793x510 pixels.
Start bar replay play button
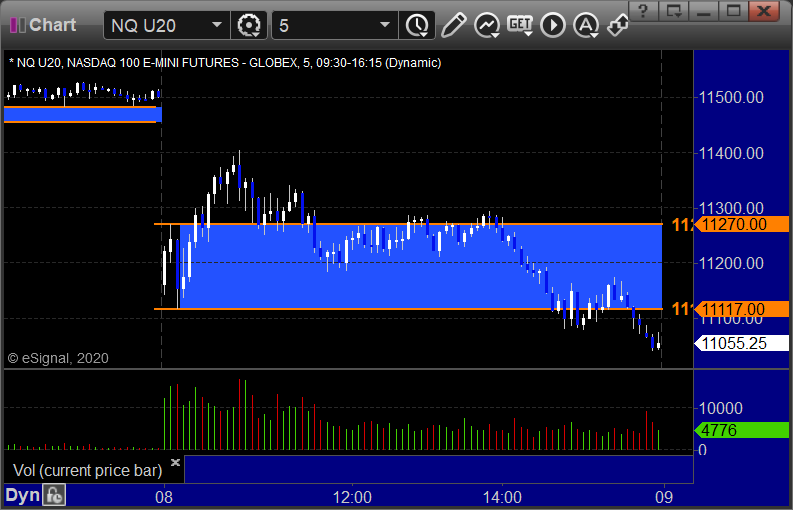tap(553, 25)
